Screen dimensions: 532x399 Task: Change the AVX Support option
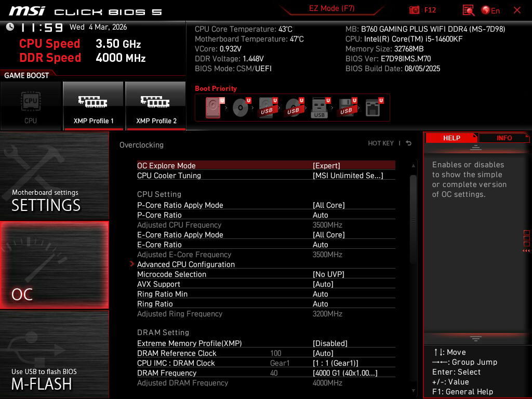tap(266, 284)
